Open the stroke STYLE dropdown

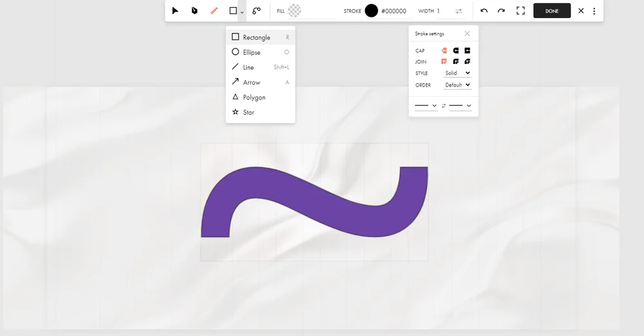[x=458, y=74]
